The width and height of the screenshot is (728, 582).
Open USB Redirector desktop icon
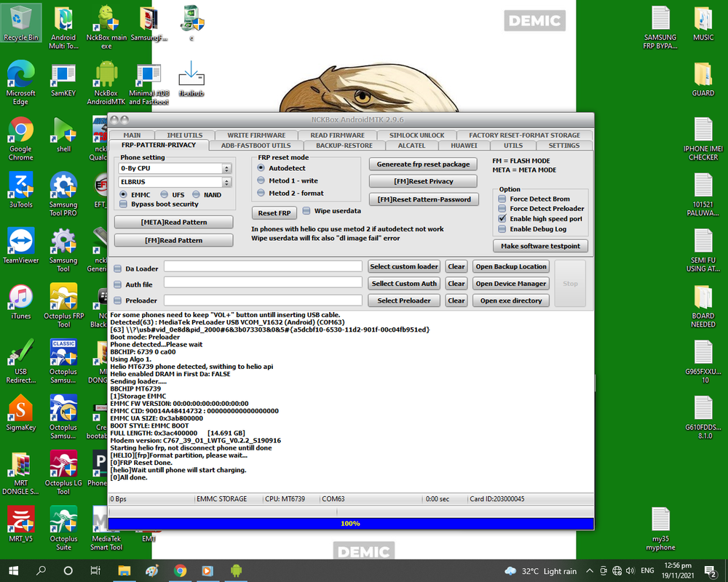(21, 362)
